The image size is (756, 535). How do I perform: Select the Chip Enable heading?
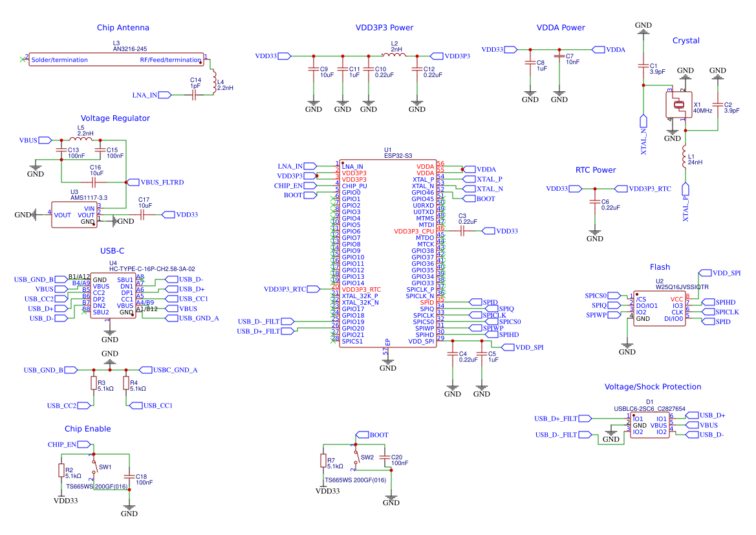tap(88, 429)
